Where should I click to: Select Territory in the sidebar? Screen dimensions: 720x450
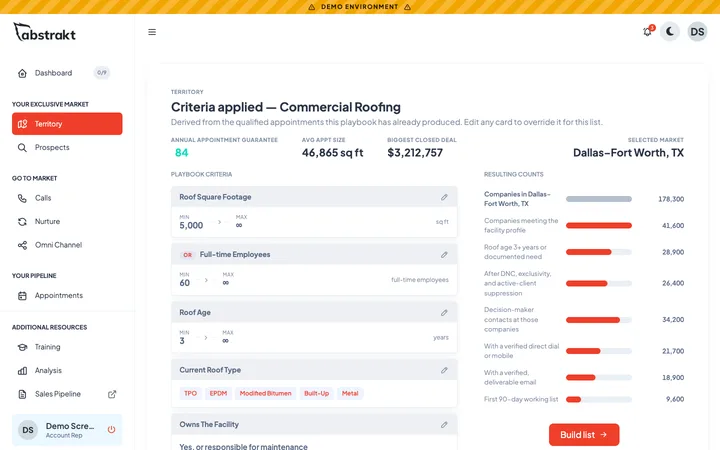67,124
